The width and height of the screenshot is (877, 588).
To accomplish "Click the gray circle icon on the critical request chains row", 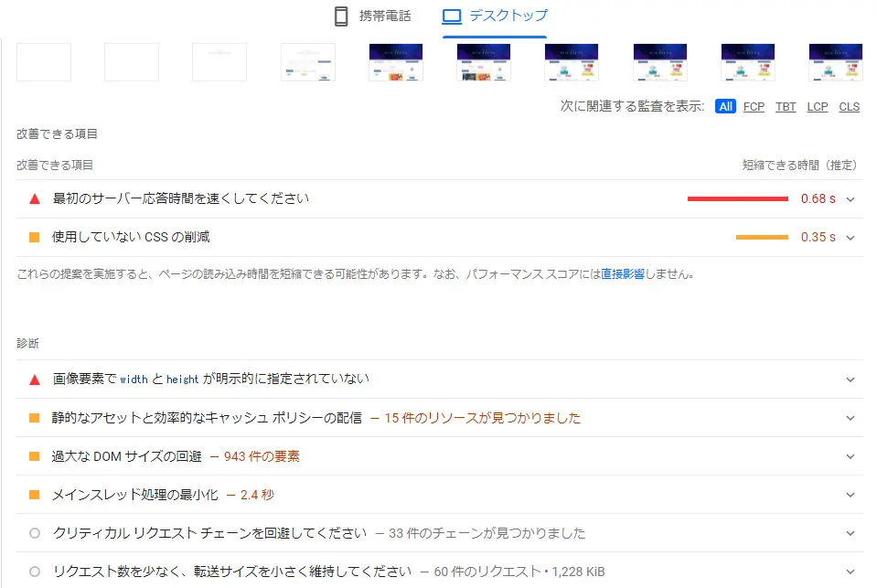I will pyautogui.click(x=32, y=531).
